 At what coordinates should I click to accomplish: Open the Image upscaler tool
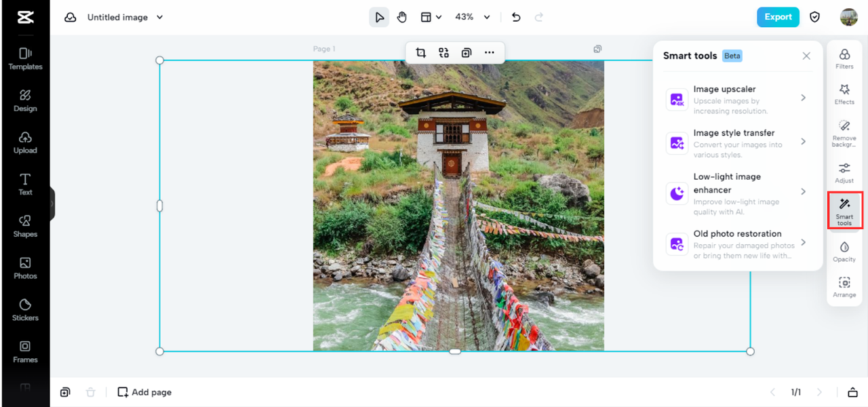click(738, 99)
